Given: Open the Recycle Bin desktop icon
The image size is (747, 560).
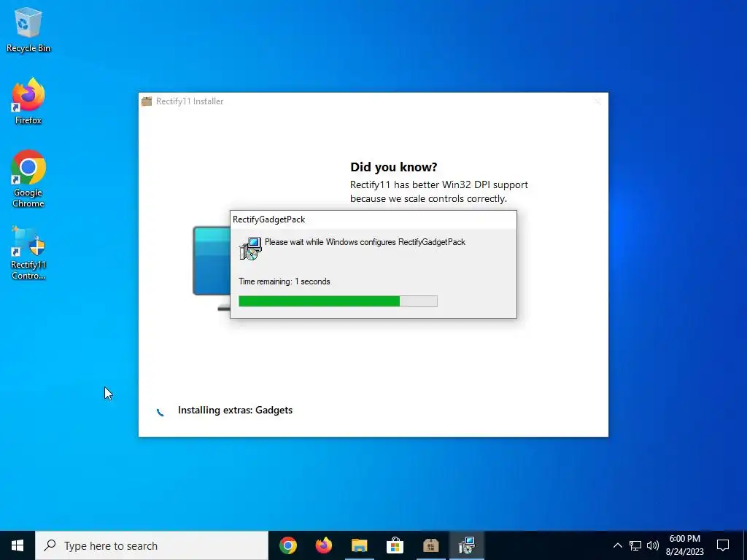Looking at the screenshot, I should click(28, 29).
